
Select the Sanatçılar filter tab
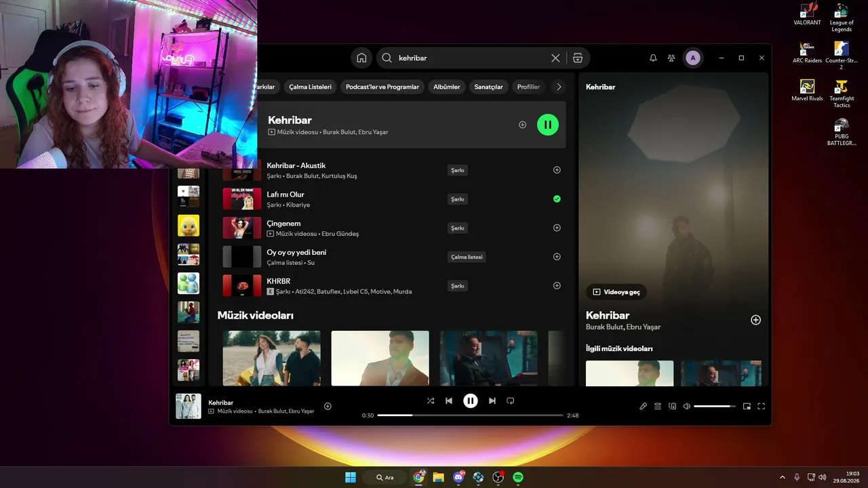pos(488,87)
